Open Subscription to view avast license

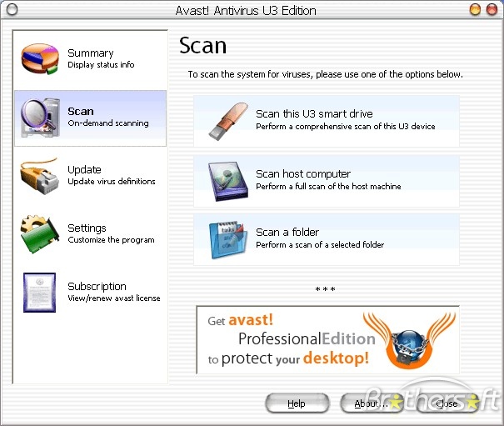click(x=90, y=293)
